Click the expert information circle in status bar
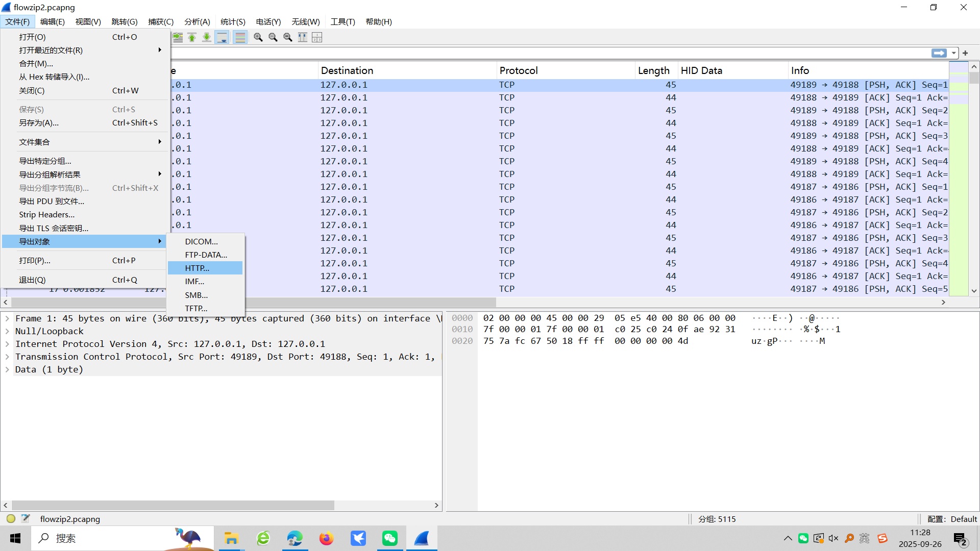The height and width of the screenshot is (551, 980). (x=11, y=519)
